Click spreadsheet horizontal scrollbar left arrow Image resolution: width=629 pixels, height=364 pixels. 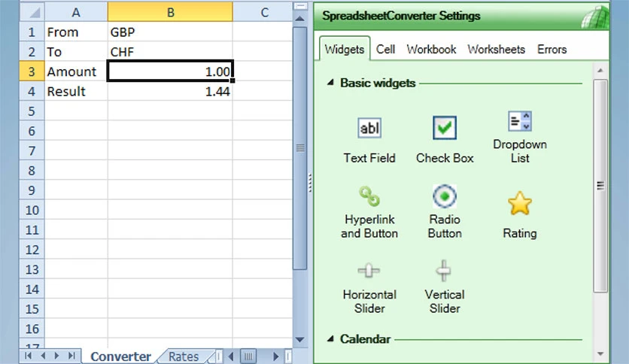[231, 356]
